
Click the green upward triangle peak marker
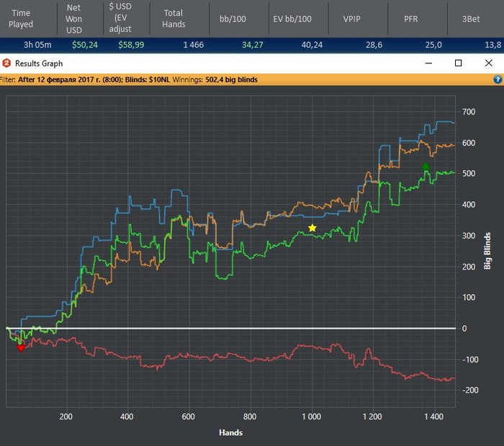pyautogui.click(x=426, y=166)
